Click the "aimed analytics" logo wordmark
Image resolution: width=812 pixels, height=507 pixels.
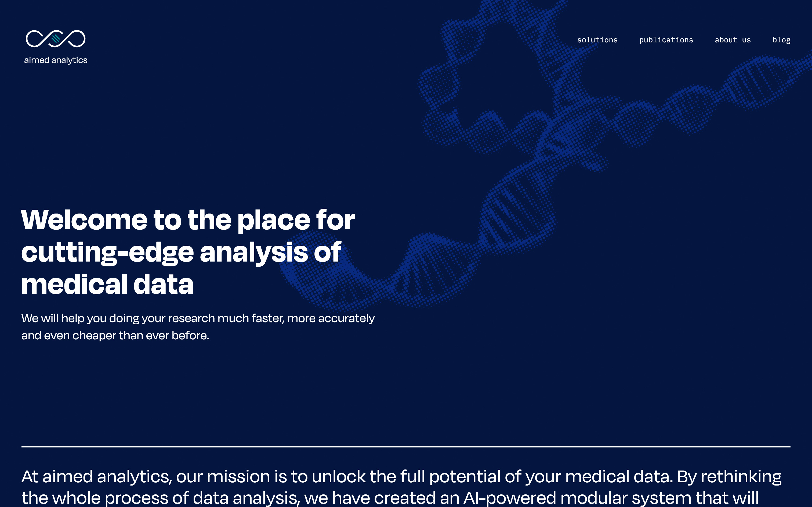click(56, 60)
